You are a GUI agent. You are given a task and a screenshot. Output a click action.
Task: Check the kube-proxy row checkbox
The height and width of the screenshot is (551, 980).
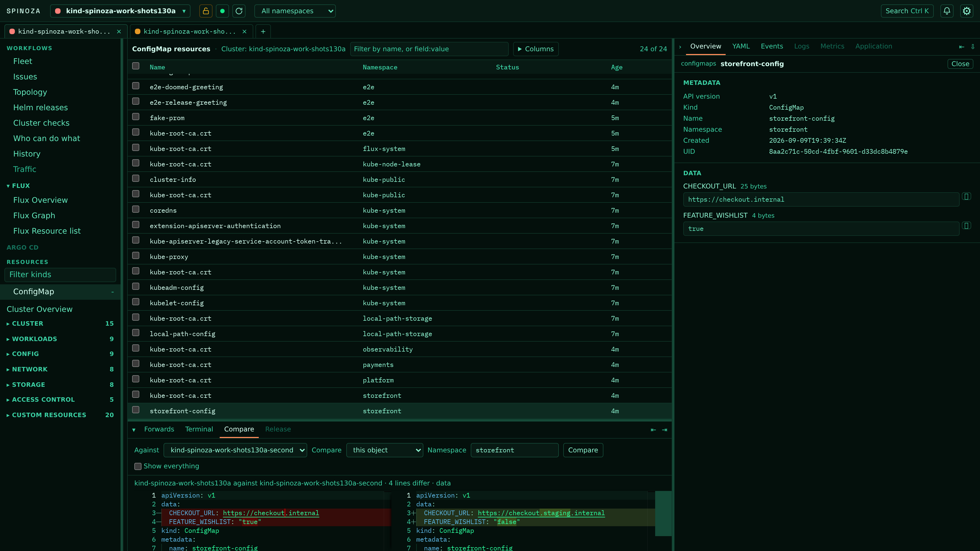point(136,255)
